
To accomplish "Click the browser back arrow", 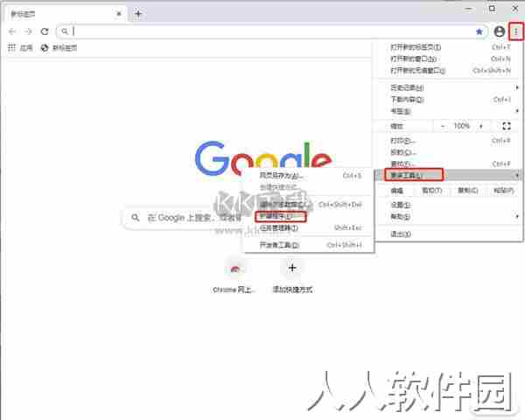I will coord(12,31).
